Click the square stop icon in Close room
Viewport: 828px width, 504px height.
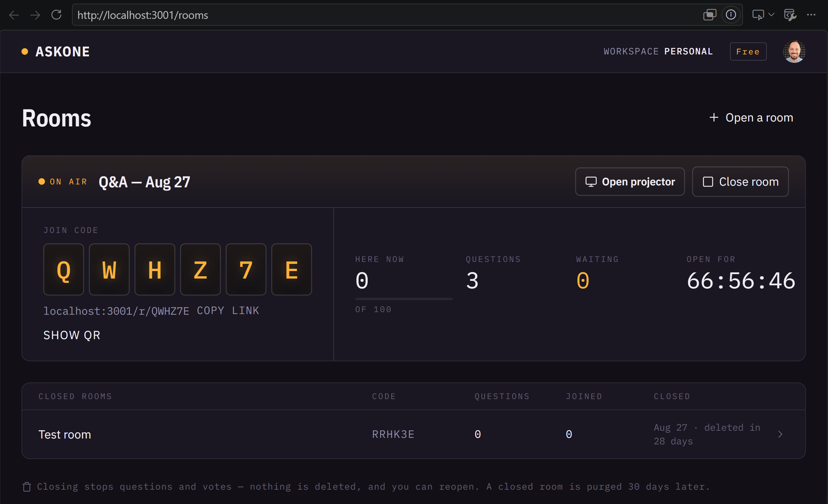708,182
